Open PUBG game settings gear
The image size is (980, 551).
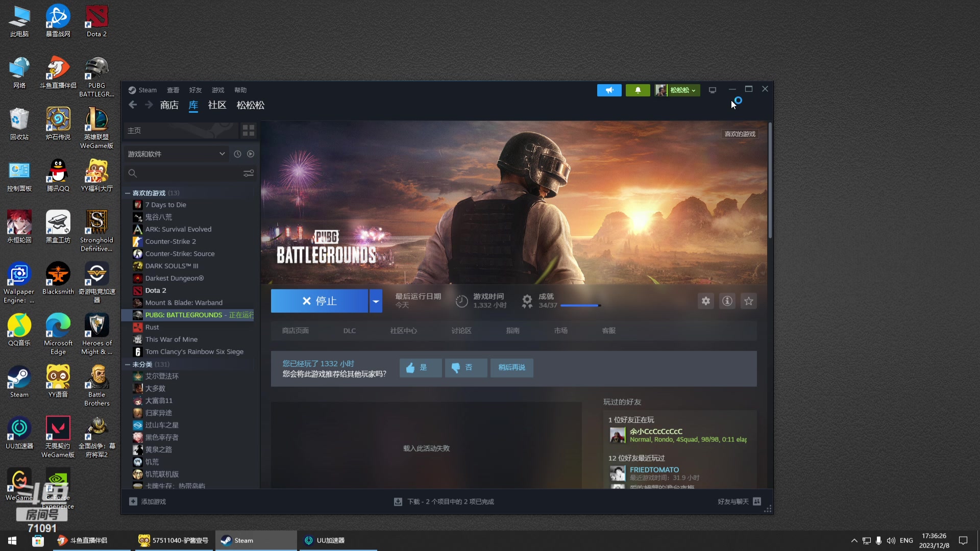(x=706, y=301)
